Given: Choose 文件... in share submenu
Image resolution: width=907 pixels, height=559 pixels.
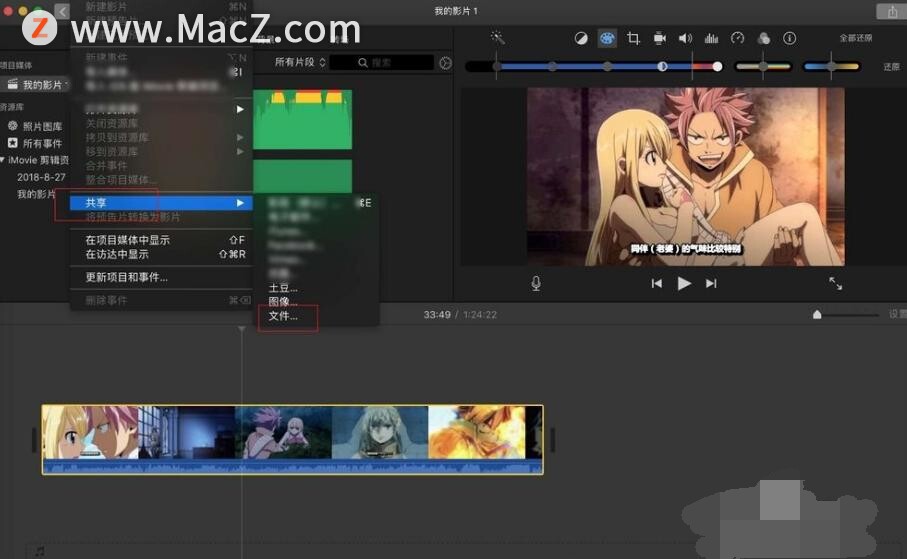Looking at the screenshot, I should [283, 317].
